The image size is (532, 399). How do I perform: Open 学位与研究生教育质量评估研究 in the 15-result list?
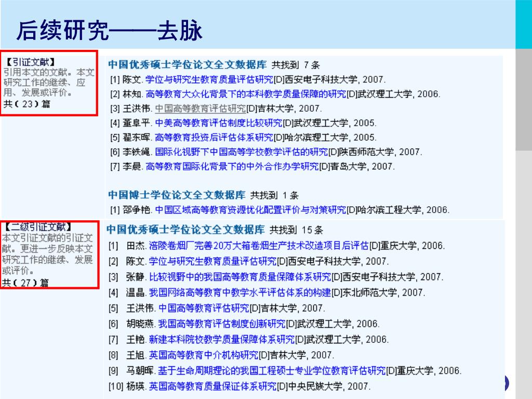[212, 261]
